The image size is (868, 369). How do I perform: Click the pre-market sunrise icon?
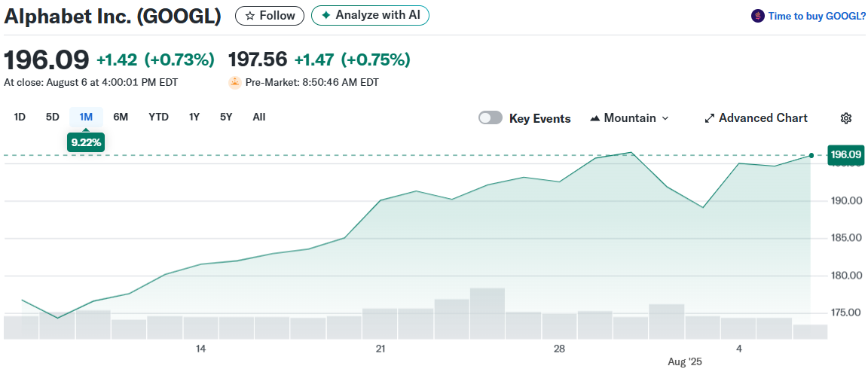[235, 82]
